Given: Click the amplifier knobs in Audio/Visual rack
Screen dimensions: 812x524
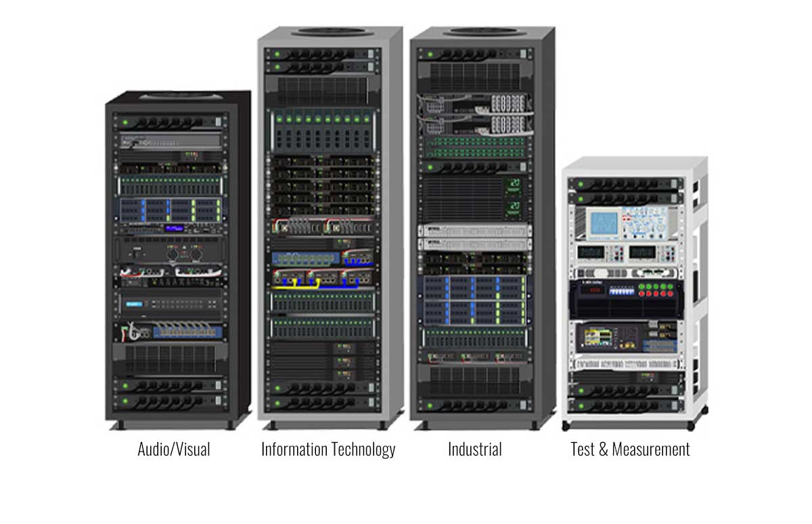Looking at the screenshot, I should click(x=184, y=255).
